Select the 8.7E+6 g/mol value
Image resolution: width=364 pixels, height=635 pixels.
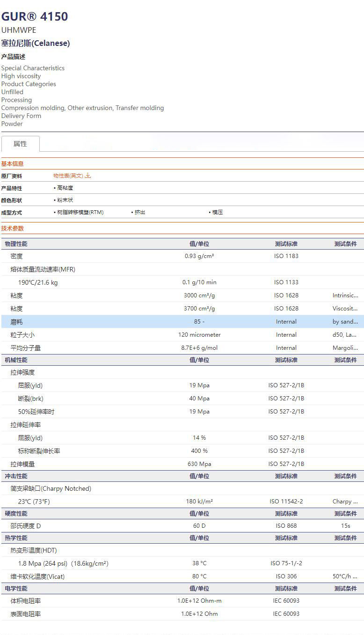coord(199,348)
